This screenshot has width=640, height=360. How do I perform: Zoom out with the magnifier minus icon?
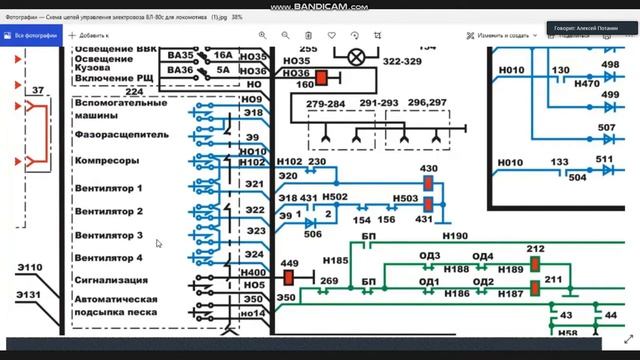pyautogui.click(x=285, y=36)
